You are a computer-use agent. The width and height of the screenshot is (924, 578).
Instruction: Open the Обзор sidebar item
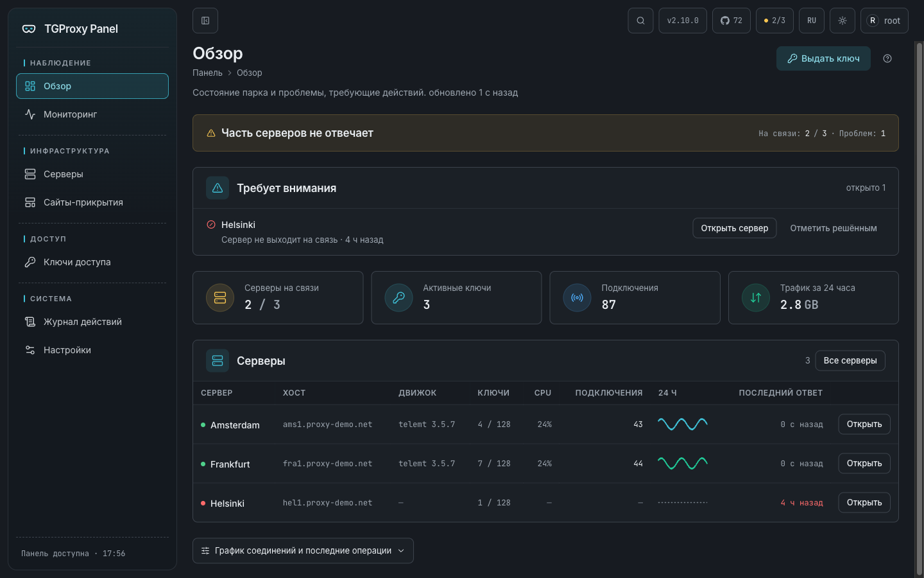92,86
